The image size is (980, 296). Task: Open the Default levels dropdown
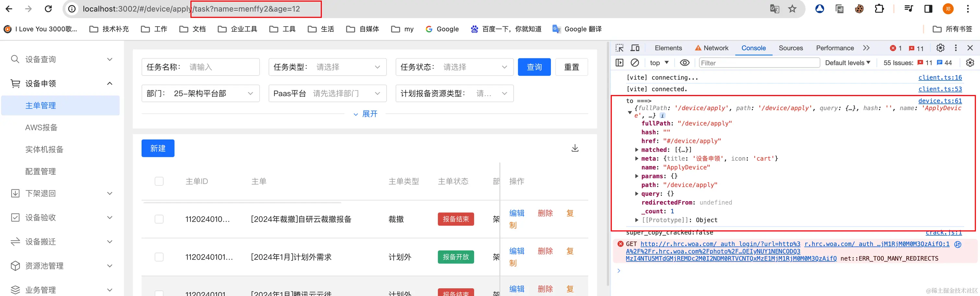[847, 63]
